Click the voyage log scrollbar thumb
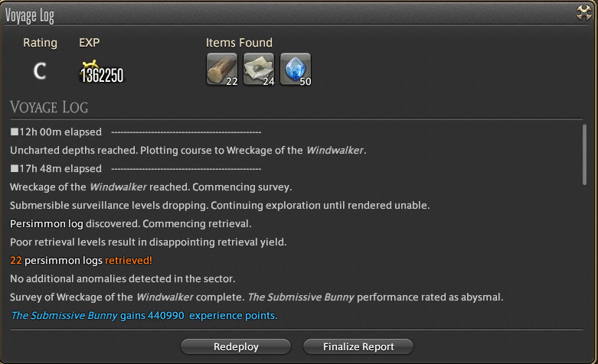This screenshot has height=364, width=598. (584, 154)
